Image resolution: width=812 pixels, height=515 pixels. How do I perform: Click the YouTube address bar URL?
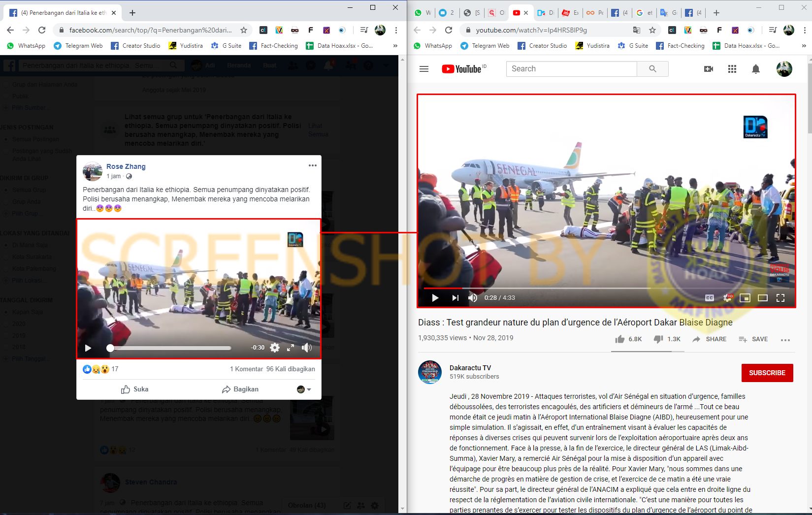tap(531, 30)
